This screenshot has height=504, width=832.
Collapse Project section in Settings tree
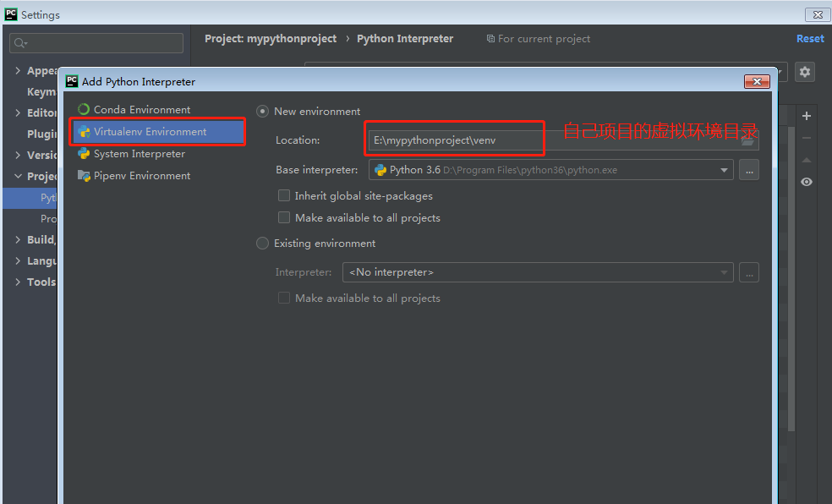[x=18, y=176]
